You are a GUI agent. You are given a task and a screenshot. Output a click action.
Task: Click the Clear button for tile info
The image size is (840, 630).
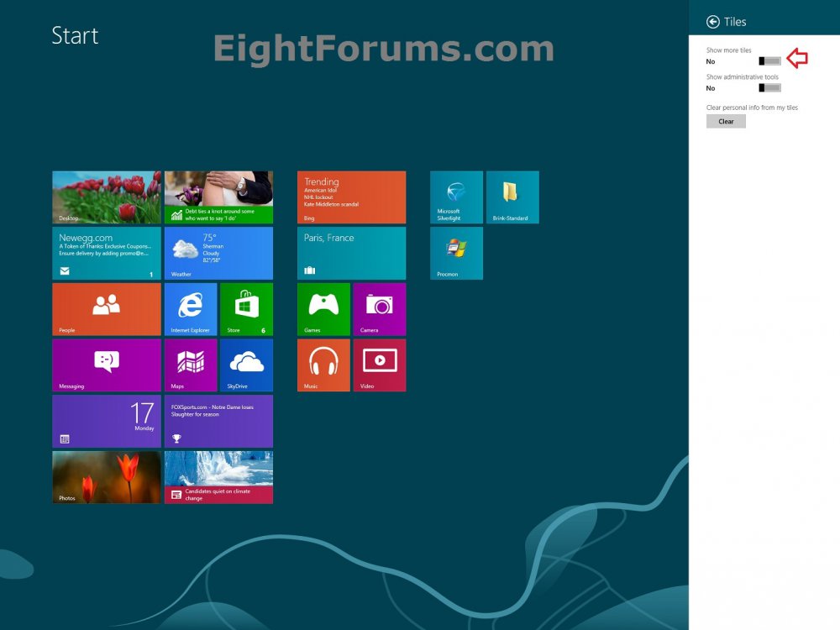[x=726, y=122]
